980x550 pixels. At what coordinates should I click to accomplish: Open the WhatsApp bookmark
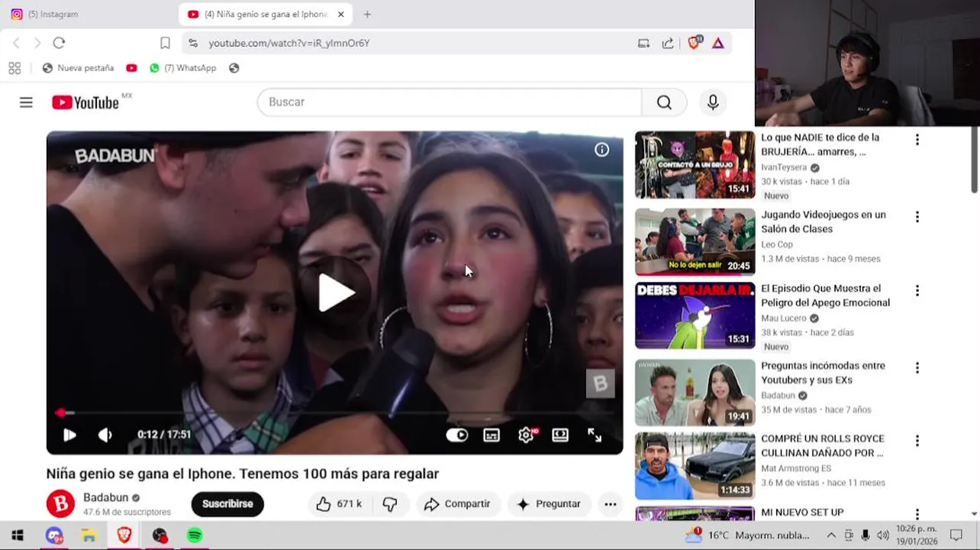click(183, 68)
